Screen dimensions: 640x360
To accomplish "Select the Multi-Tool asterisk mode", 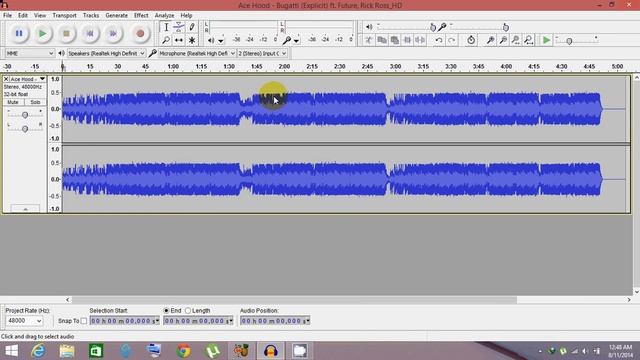I will [x=192, y=40].
